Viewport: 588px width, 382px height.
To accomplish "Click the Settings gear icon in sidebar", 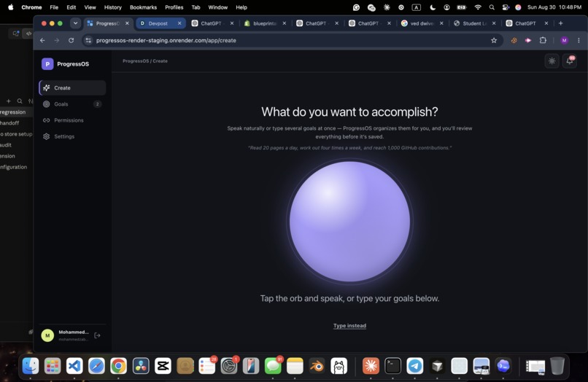I will [47, 136].
